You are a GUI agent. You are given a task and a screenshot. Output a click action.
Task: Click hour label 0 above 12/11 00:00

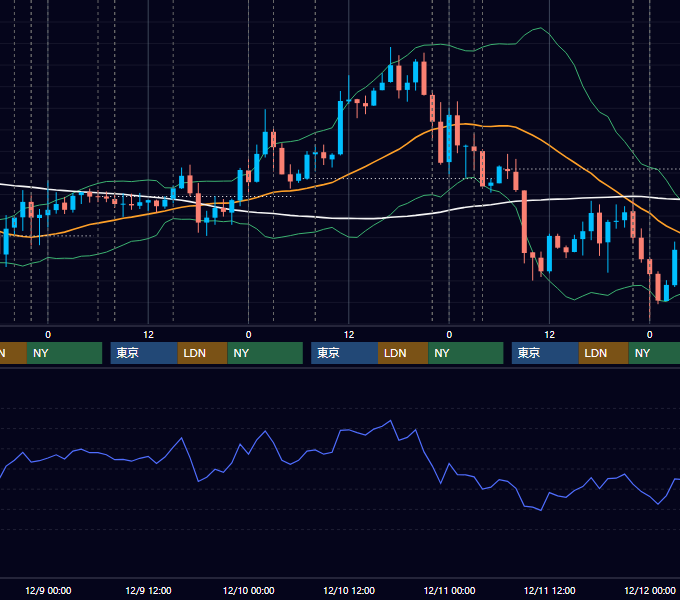click(449, 335)
